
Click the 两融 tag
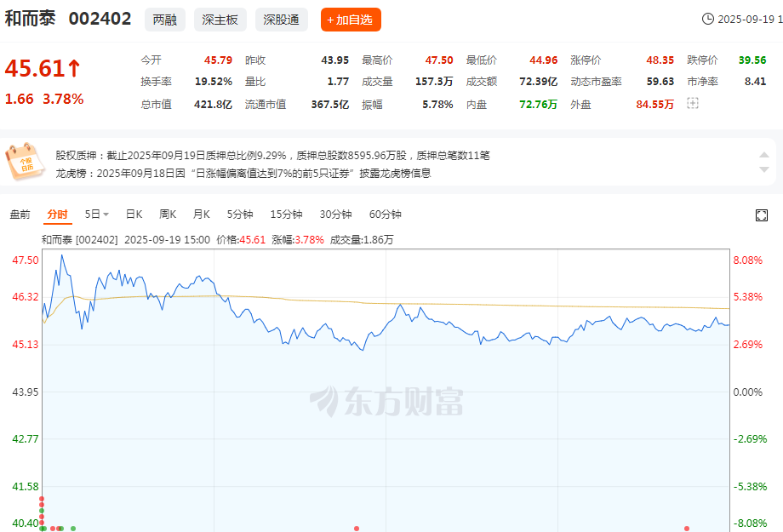coord(165,20)
